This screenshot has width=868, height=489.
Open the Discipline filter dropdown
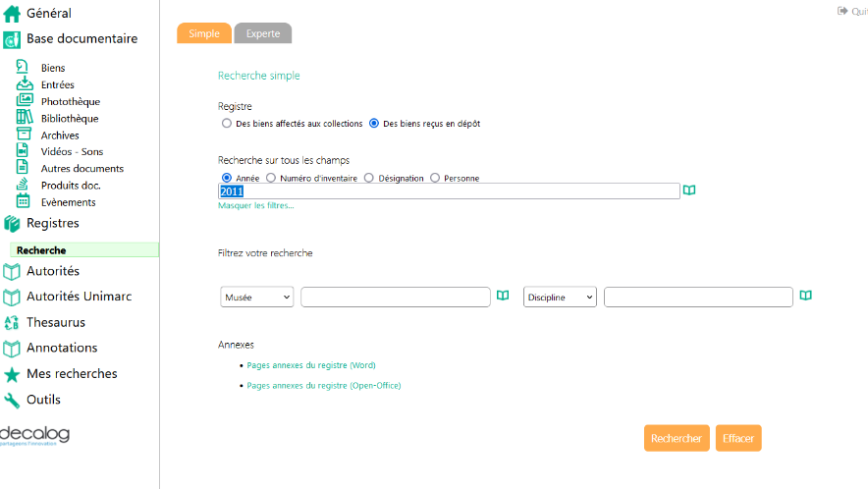[x=560, y=297]
